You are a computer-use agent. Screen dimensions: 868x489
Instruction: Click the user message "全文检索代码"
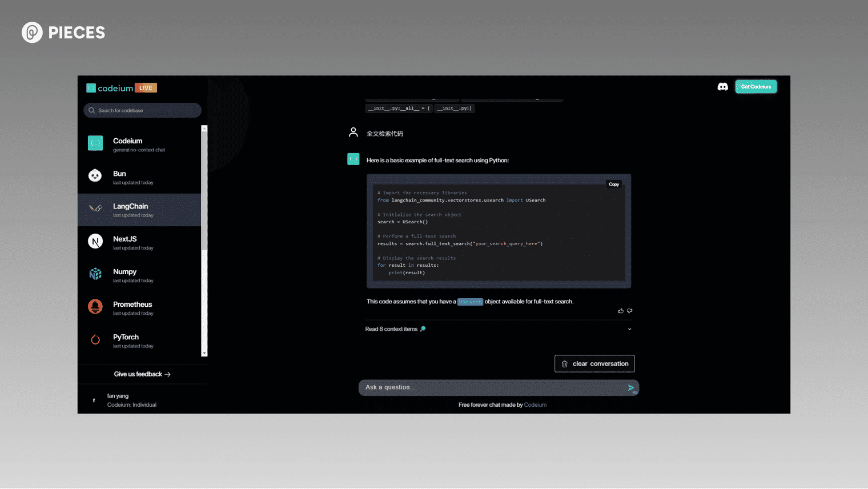(385, 134)
